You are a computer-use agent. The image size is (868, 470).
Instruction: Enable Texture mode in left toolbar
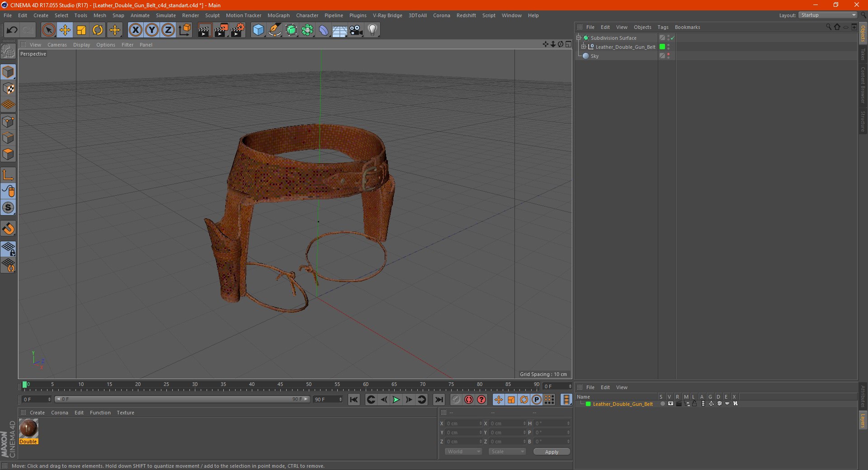pos(9,89)
